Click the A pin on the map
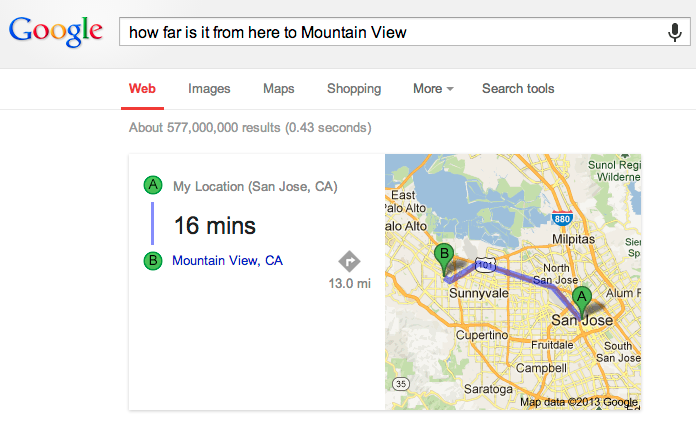This screenshot has height=423, width=696. pyautogui.click(x=581, y=298)
